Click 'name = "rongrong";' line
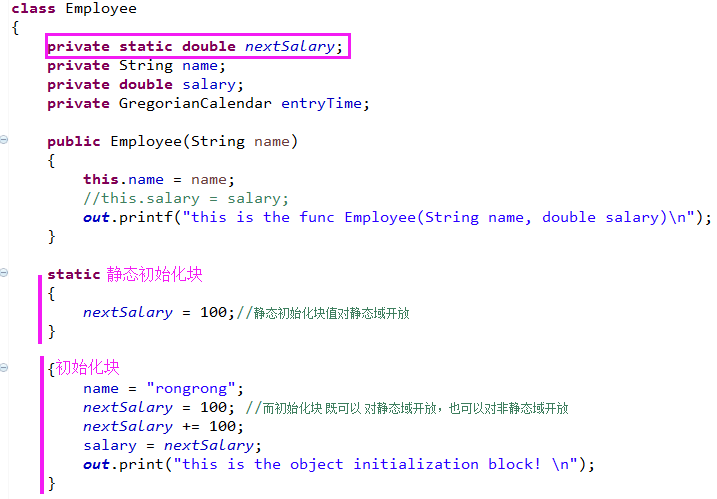The height and width of the screenshot is (499, 717). coord(163,389)
